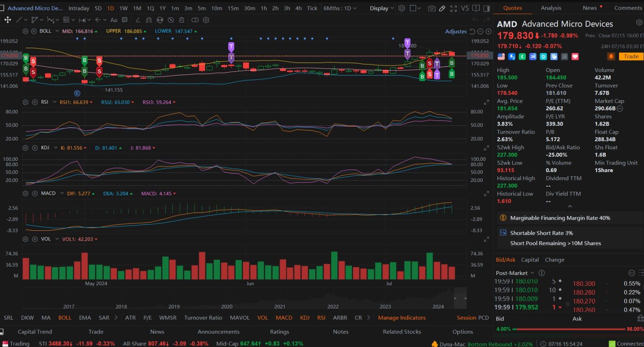Select the Aa text annotation tool
The image size is (644, 347).
(114, 20)
